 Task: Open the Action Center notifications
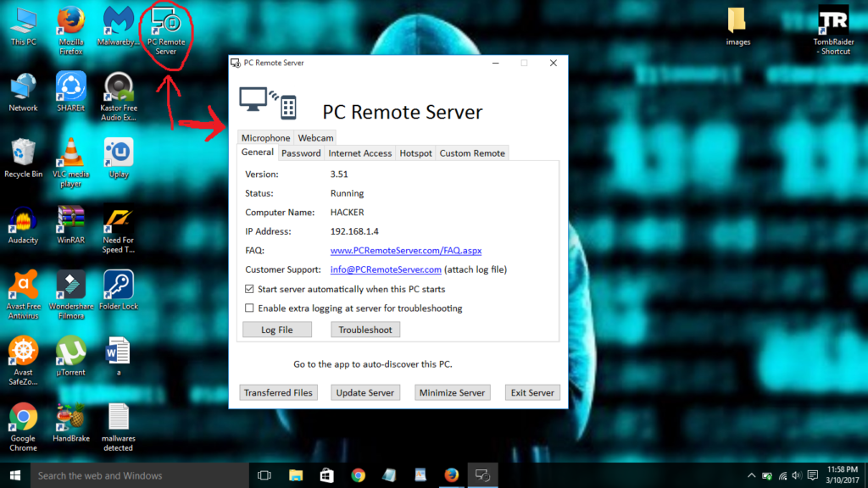tap(813, 475)
